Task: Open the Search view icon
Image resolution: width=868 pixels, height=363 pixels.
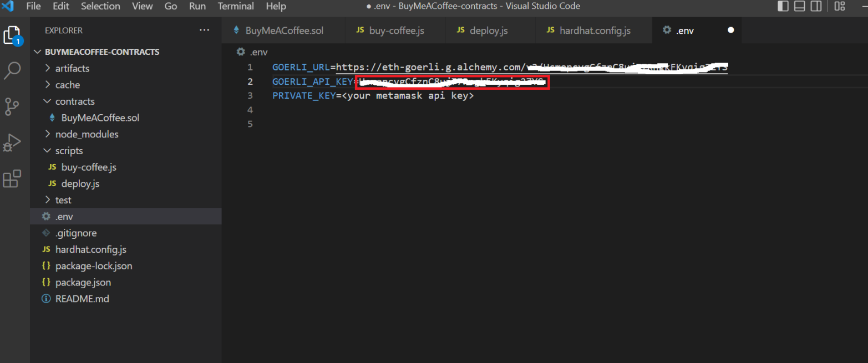Action: (x=12, y=70)
